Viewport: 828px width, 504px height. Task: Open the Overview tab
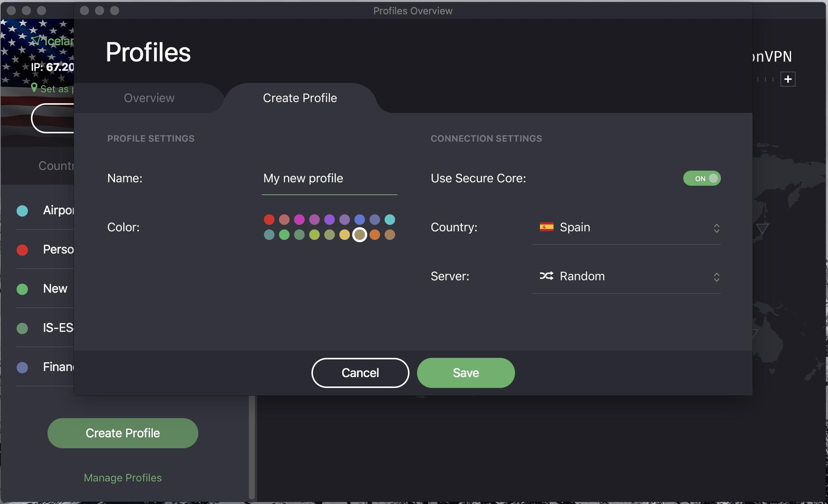click(149, 98)
